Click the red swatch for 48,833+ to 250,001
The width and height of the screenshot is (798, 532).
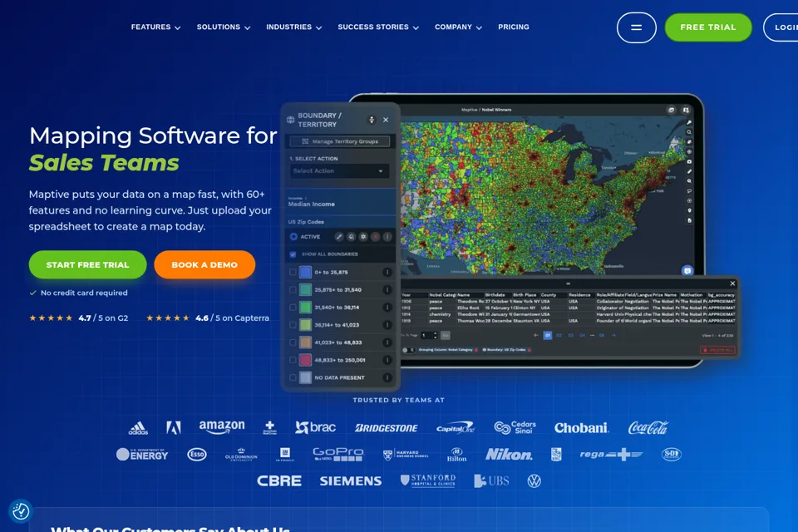(305, 360)
